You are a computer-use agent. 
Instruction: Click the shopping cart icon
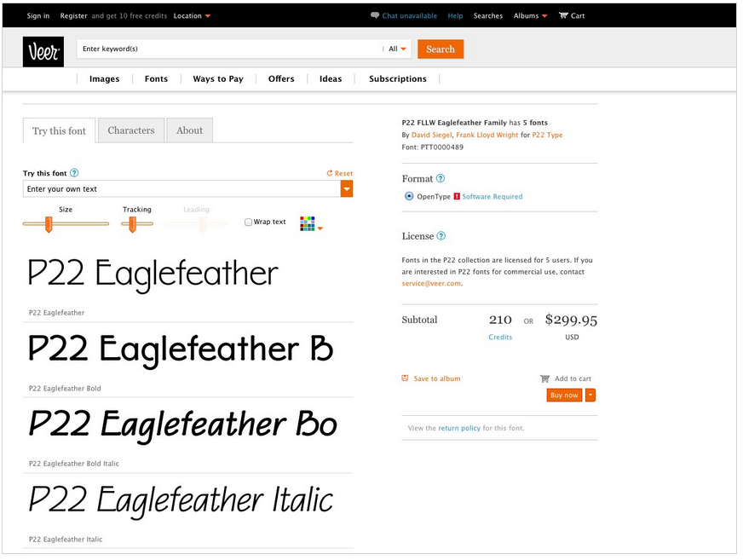pos(563,15)
